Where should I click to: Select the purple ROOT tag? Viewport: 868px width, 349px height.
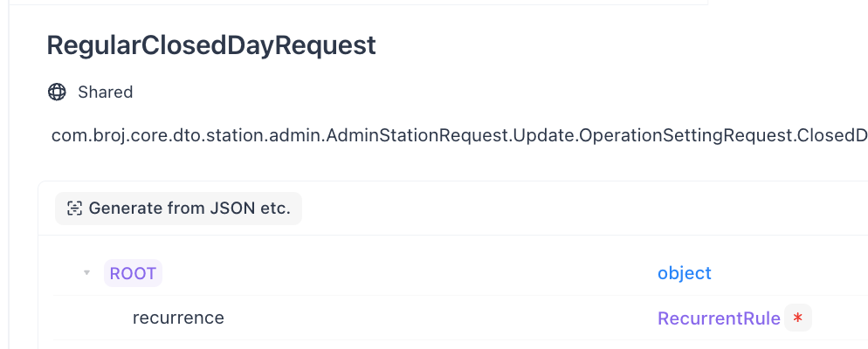133,273
